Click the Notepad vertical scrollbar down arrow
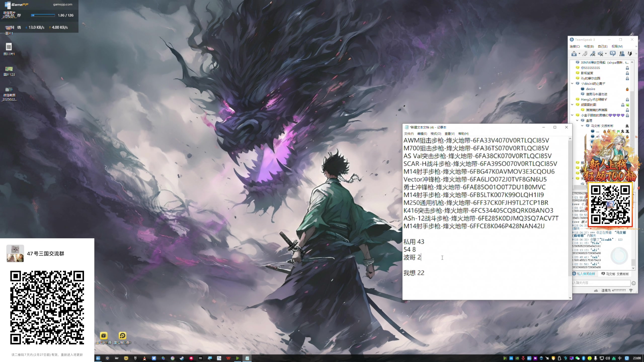 pos(570,298)
